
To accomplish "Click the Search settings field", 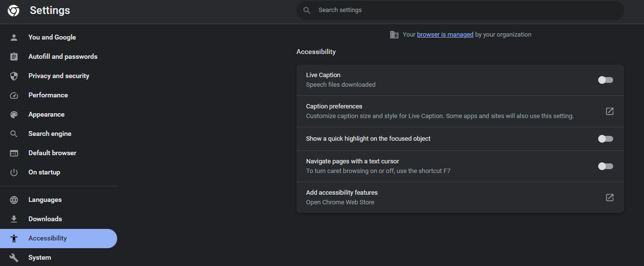I will [x=460, y=10].
